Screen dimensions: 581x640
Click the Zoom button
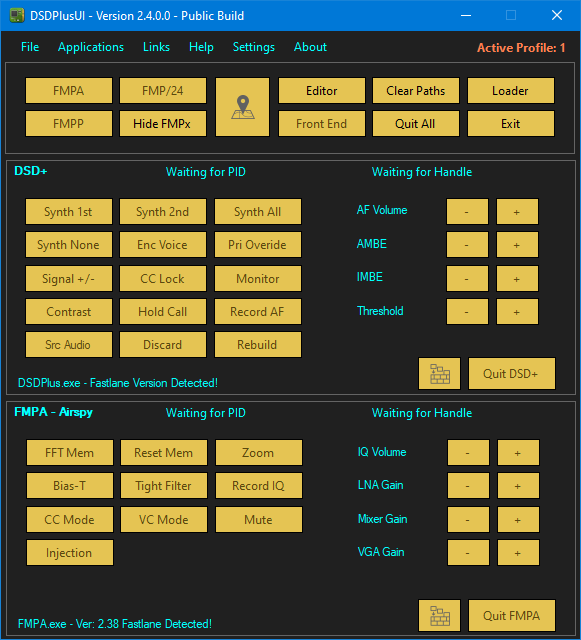(258, 452)
